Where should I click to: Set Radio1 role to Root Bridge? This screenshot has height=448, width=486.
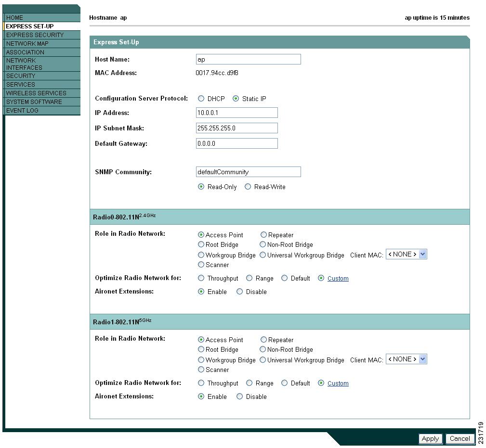[x=201, y=349]
